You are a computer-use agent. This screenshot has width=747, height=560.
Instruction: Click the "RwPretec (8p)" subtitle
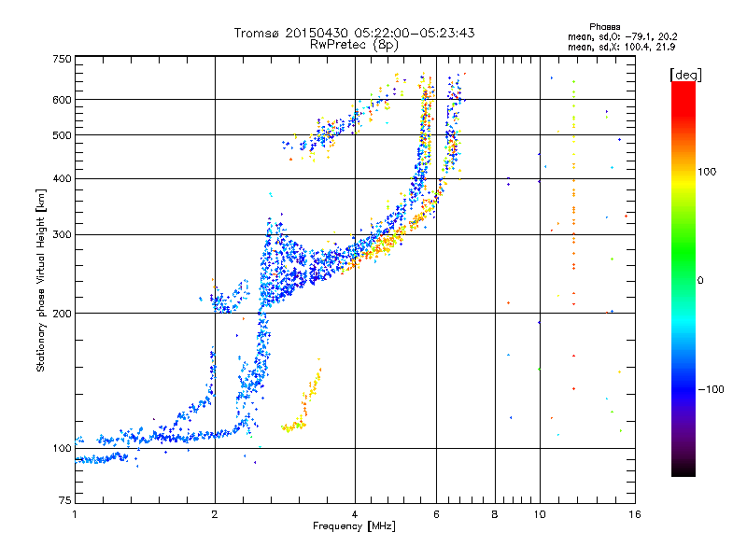pos(355,45)
